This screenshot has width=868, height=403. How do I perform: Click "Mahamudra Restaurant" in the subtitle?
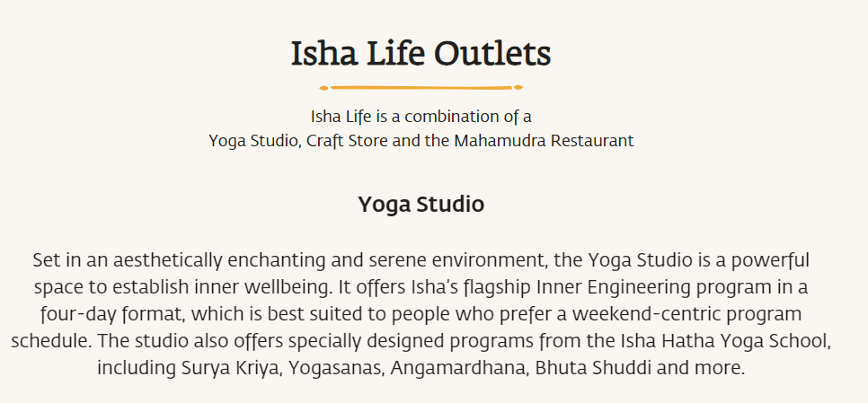point(544,141)
